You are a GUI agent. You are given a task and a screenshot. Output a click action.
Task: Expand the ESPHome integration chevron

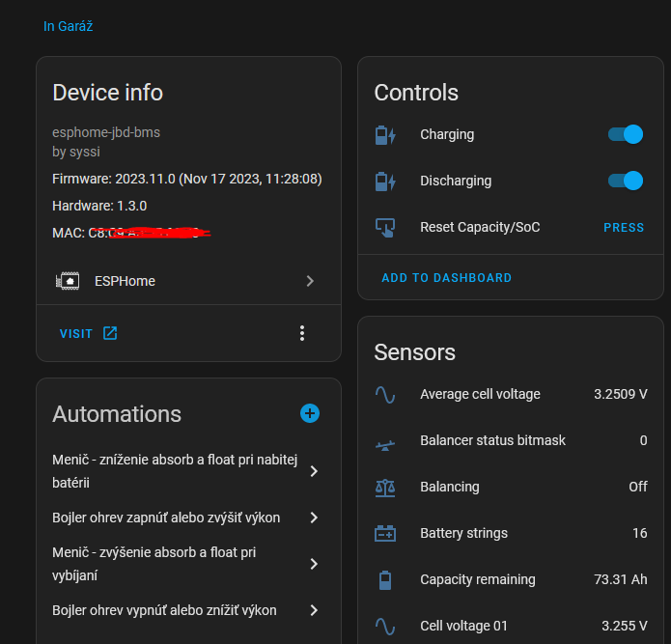[310, 281]
